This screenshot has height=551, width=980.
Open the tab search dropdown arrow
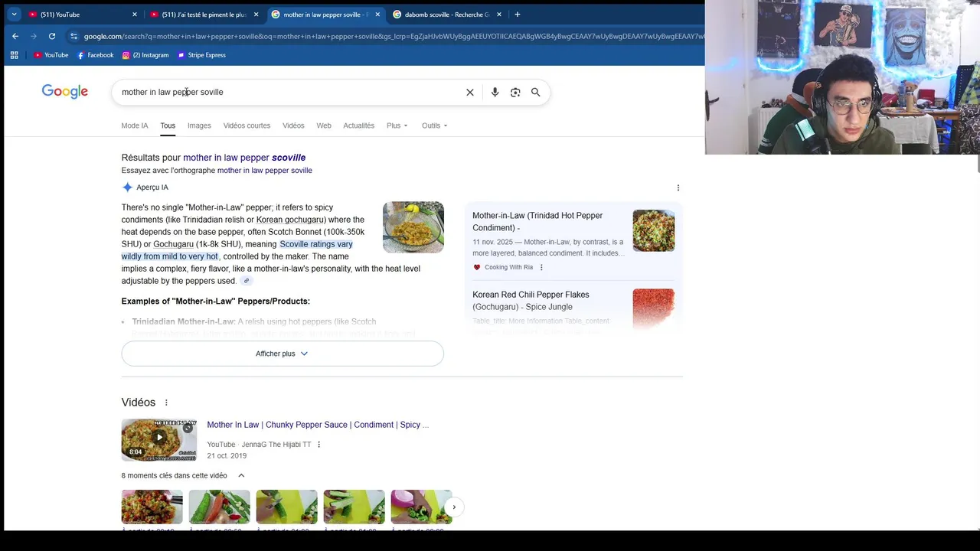coord(14,15)
